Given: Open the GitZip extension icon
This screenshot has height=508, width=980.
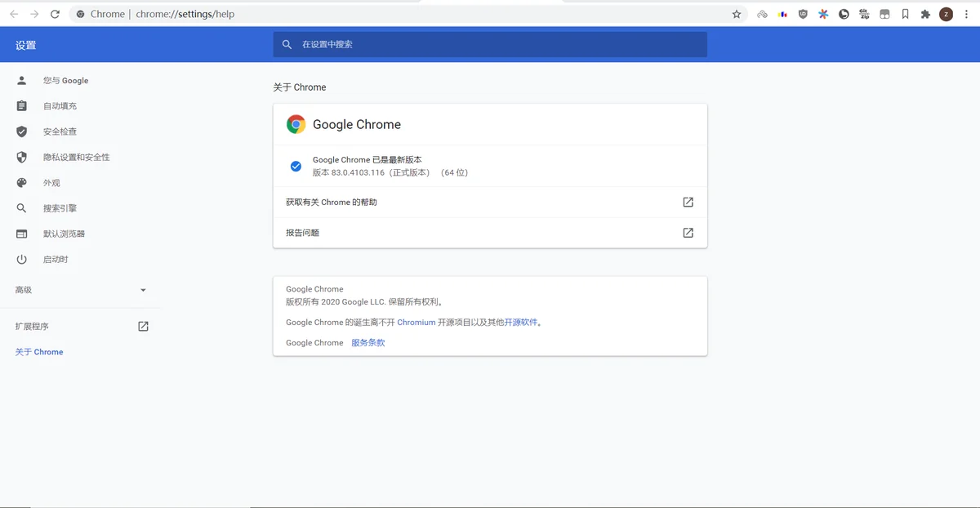Looking at the screenshot, I should (x=864, y=14).
